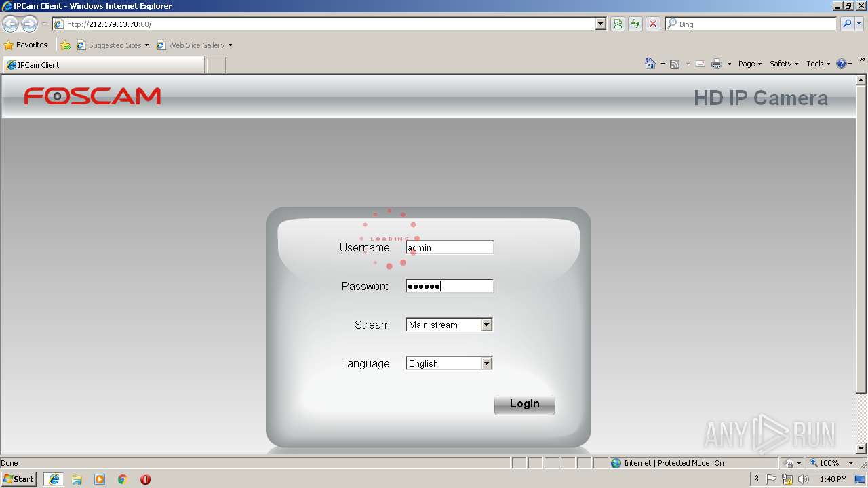Open Web Slice Gallery link
Image resolution: width=868 pixels, height=488 pixels.
[x=194, y=45]
